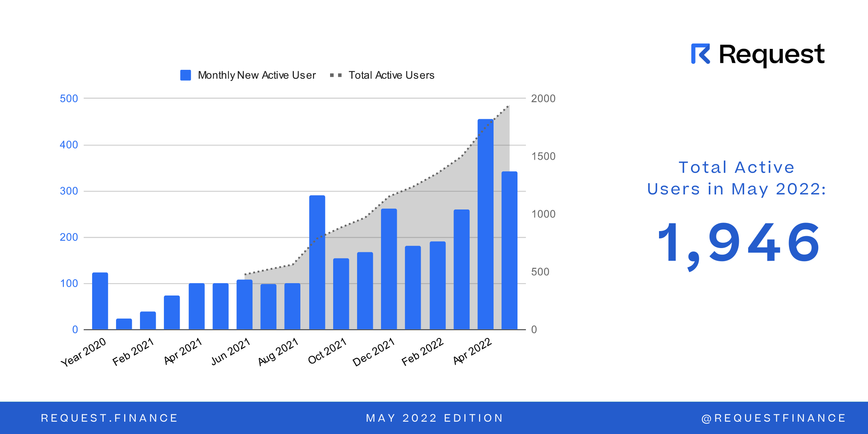Click the tallest bar for Apr 2022

pyautogui.click(x=485, y=224)
